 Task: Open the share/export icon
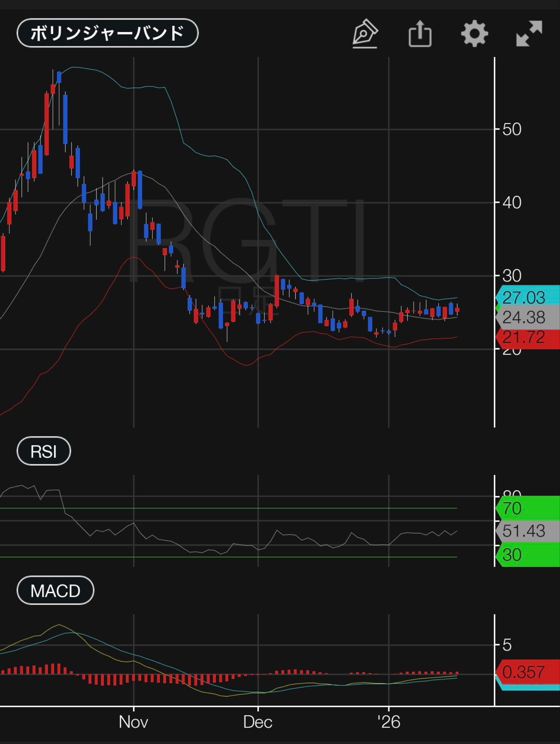click(420, 33)
